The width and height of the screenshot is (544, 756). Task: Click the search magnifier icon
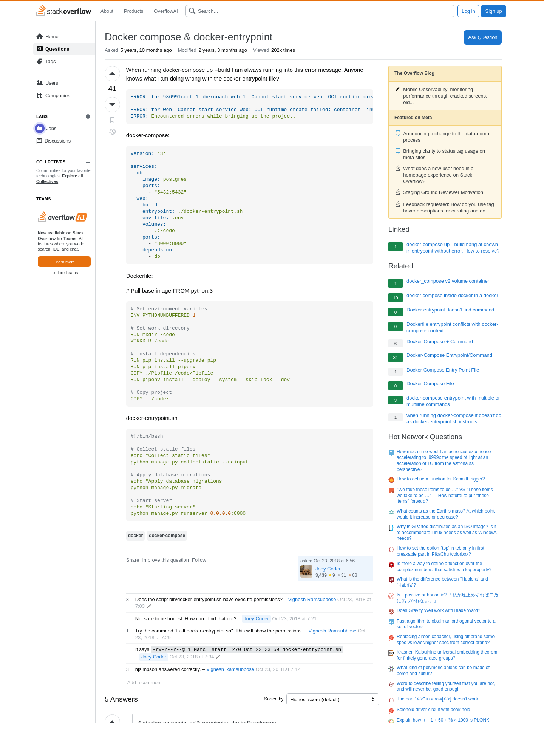coord(192,11)
